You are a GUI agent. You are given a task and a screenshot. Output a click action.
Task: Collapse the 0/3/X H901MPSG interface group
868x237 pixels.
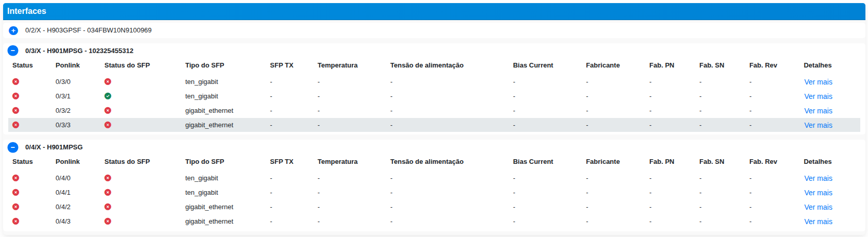(x=13, y=50)
